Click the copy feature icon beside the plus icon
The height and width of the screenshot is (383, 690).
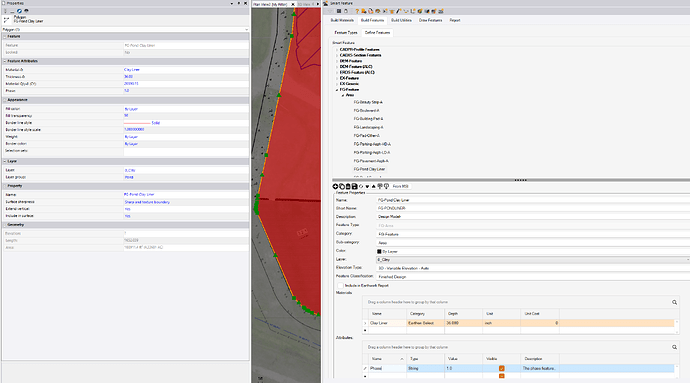click(342, 186)
